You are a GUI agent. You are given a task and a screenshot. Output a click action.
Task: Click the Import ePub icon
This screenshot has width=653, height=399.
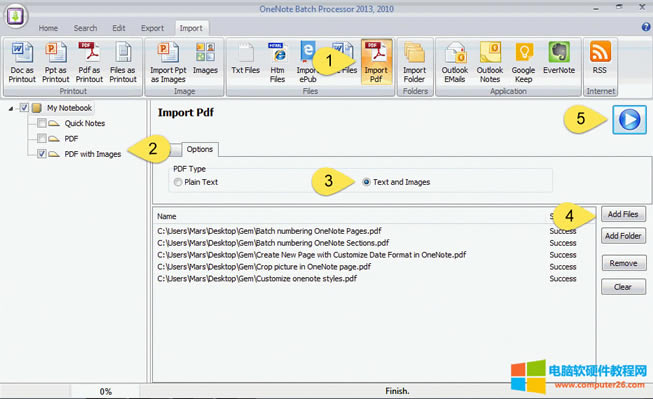(307, 62)
